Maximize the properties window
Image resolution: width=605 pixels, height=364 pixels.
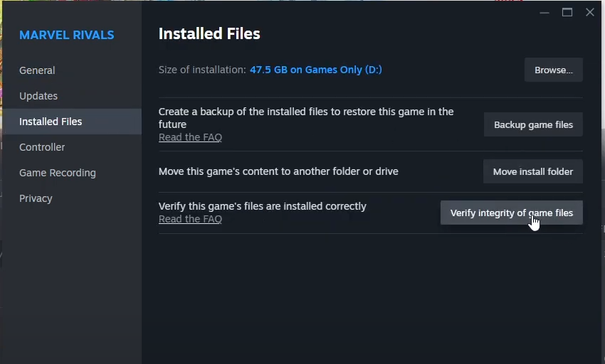coord(567,12)
